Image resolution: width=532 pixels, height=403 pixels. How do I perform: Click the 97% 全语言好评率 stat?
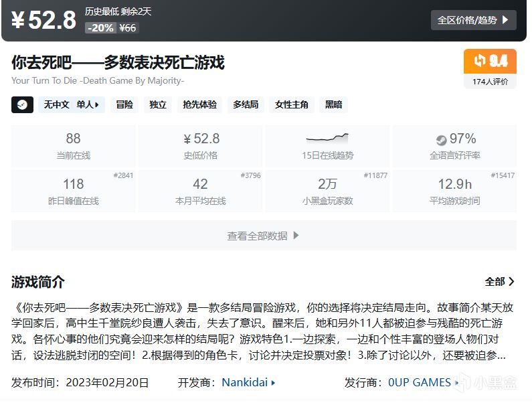(x=455, y=146)
